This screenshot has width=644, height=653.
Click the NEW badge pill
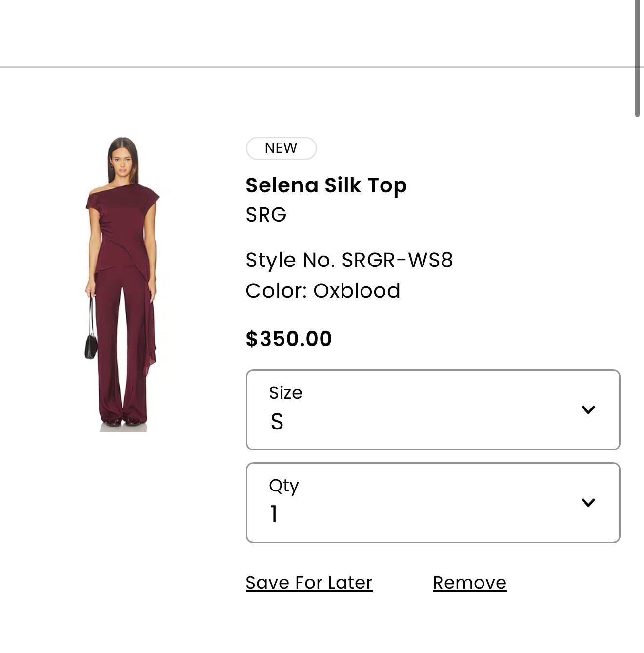click(281, 148)
